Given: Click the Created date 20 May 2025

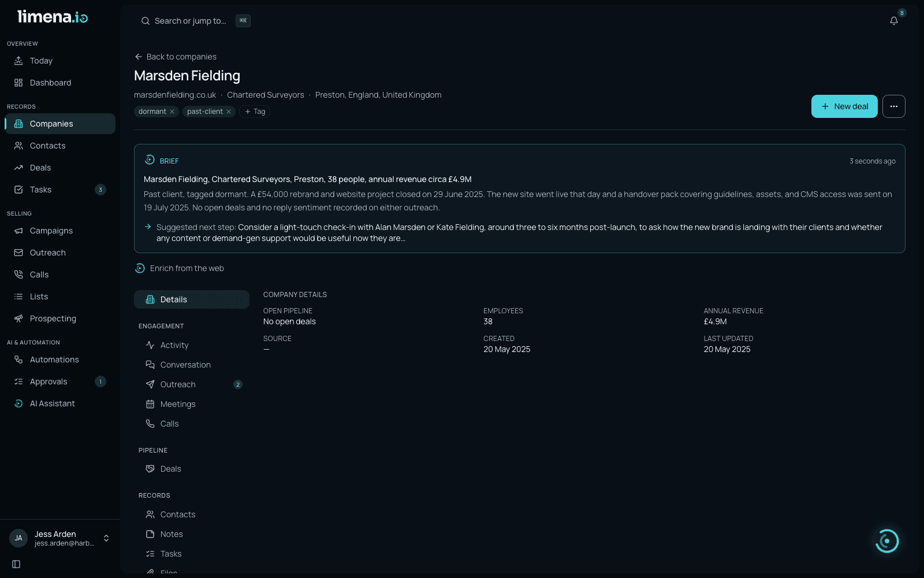Looking at the screenshot, I should point(506,349).
